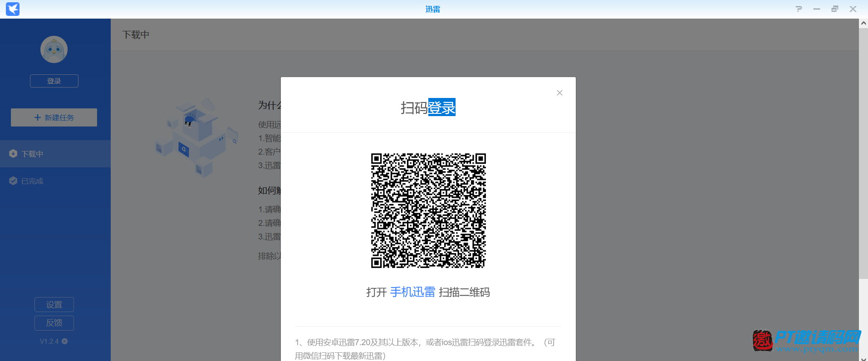Image resolution: width=868 pixels, height=361 pixels.
Task: Create a new task with 新建任务
Action: 54,117
